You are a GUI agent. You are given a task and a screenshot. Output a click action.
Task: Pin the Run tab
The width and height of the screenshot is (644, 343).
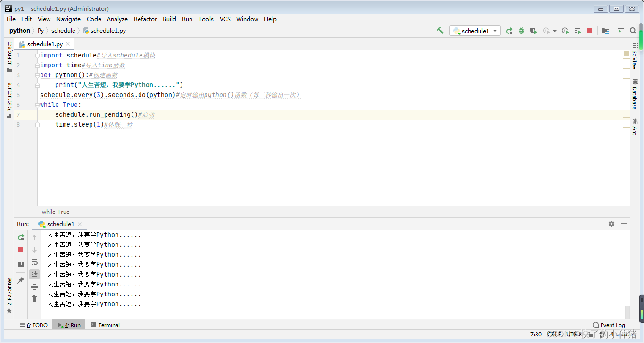point(21,280)
